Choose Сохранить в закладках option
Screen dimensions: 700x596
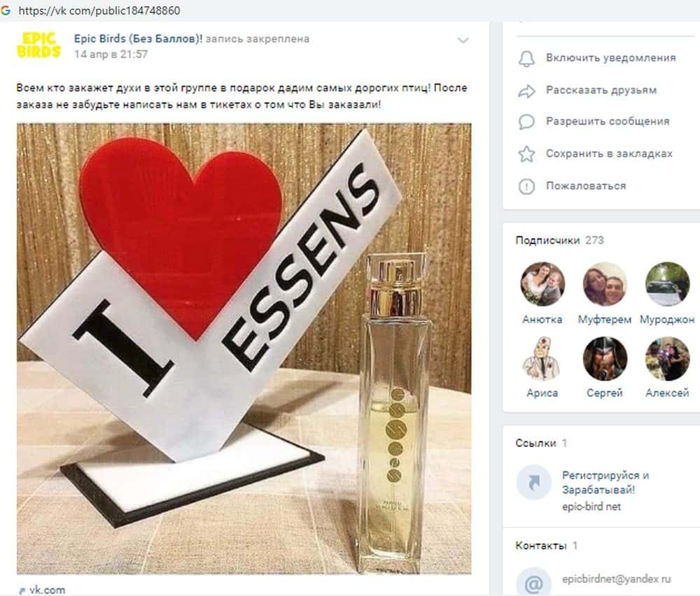(609, 153)
